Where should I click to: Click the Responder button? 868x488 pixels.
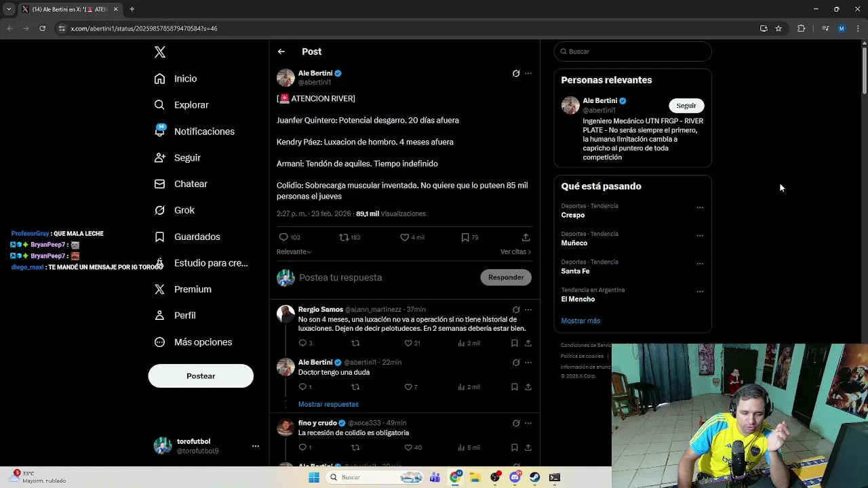click(506, 277)
